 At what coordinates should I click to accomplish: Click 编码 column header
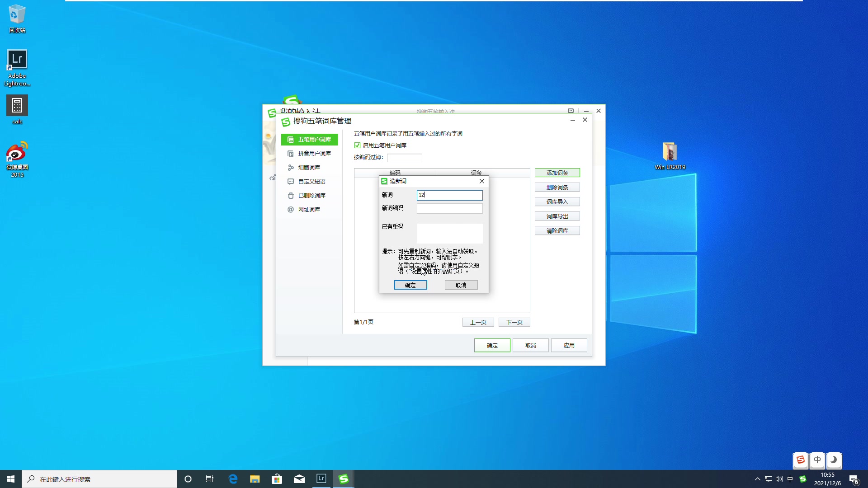pyautogui.click(x=395, y=173)
